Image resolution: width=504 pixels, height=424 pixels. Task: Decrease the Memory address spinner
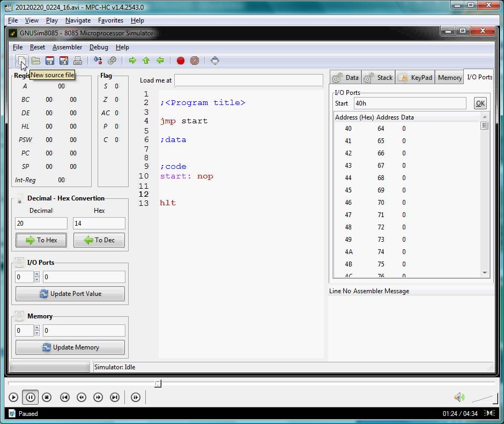tap(37, 333)
